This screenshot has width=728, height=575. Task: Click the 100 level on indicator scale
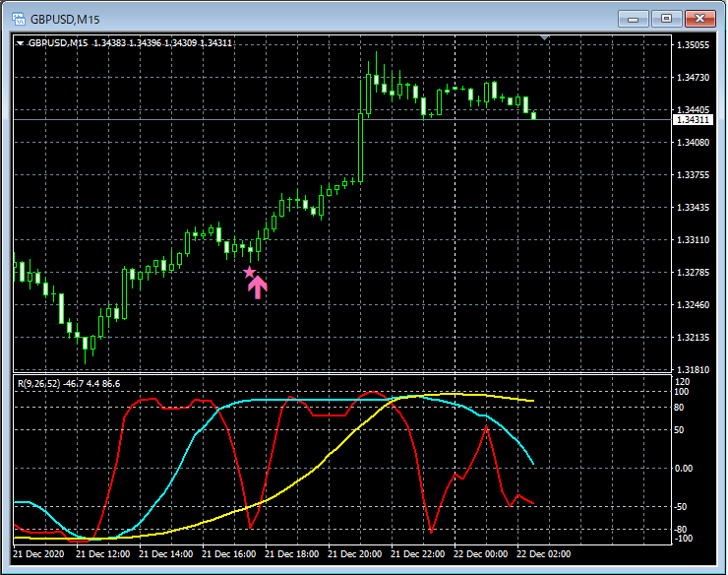point(682,392)
